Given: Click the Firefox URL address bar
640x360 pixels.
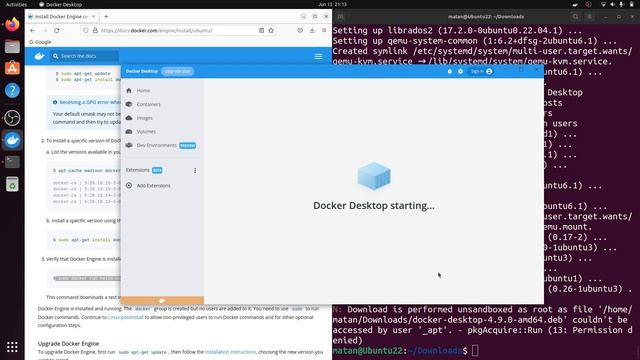Looking at the screenshot, I should (x=178, y=31).
